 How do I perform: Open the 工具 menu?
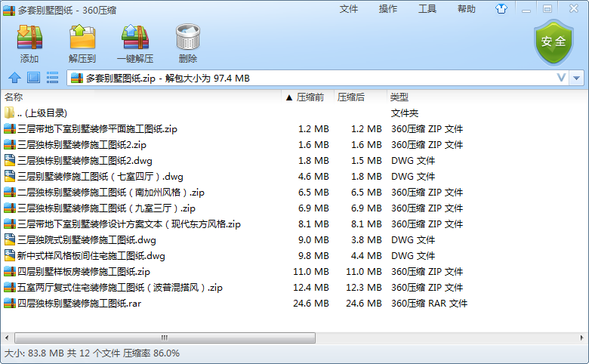427,8
